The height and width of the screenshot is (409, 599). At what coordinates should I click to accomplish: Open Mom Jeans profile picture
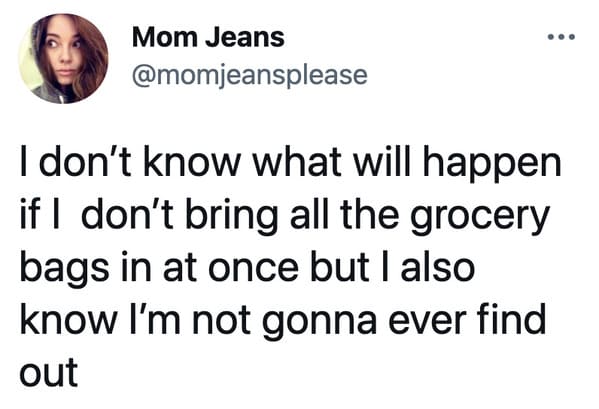[x=63, y=58]
